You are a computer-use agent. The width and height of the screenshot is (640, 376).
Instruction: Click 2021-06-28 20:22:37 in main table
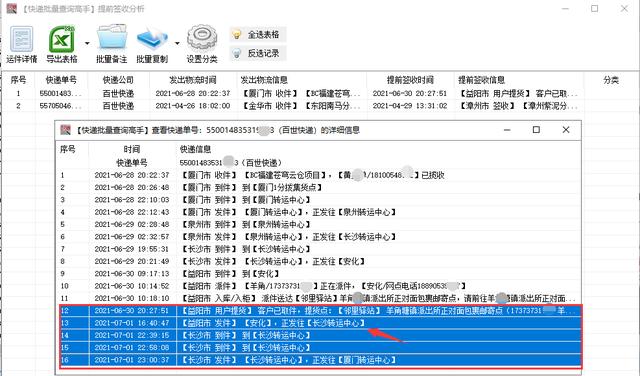pyautogui.click(x=193, y=93)
